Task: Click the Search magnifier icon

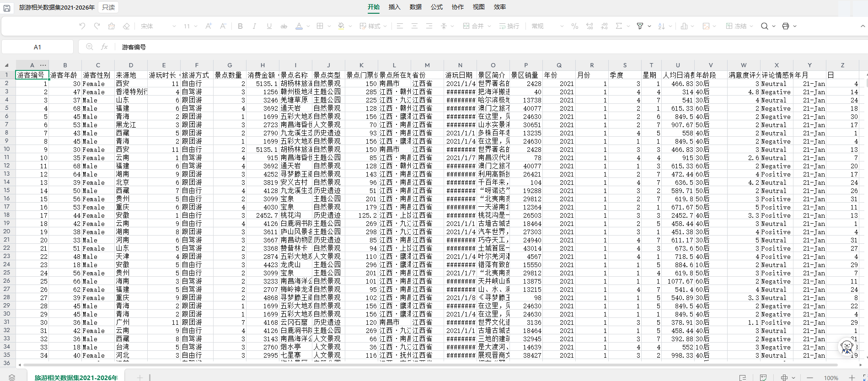Action: (x=764, y=26)
